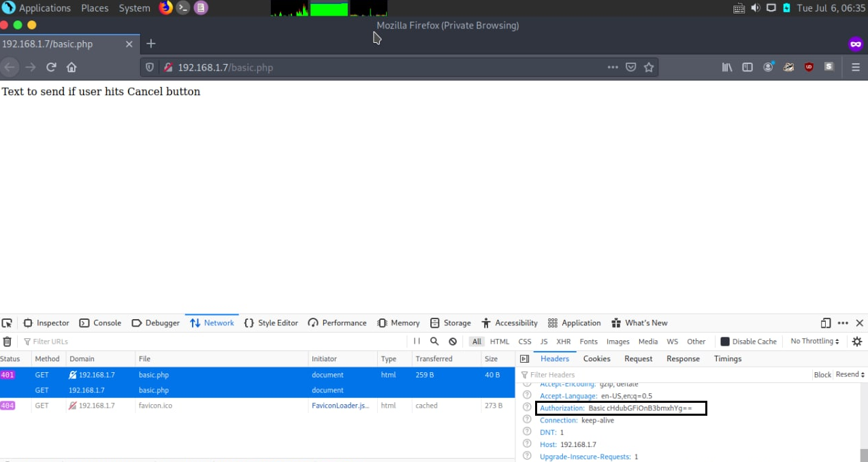Reload the current page
This screenshot has height=462, width=868.
[x=51, y=67]
